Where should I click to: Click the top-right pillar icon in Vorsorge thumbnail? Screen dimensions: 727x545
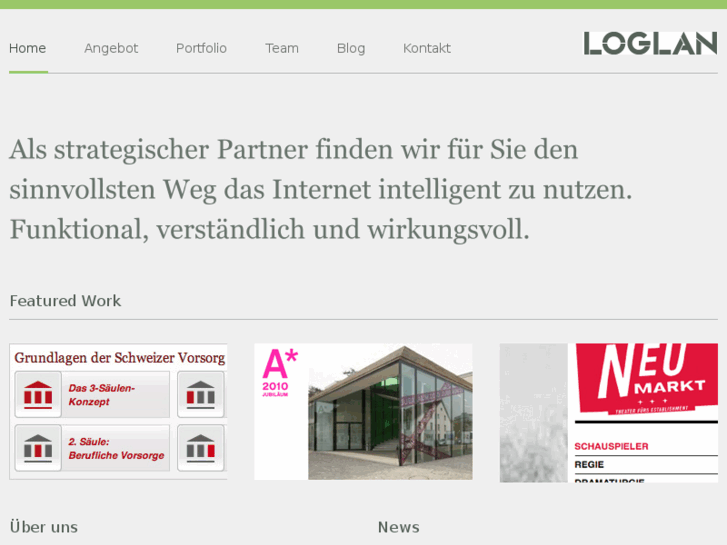[201, 394]
